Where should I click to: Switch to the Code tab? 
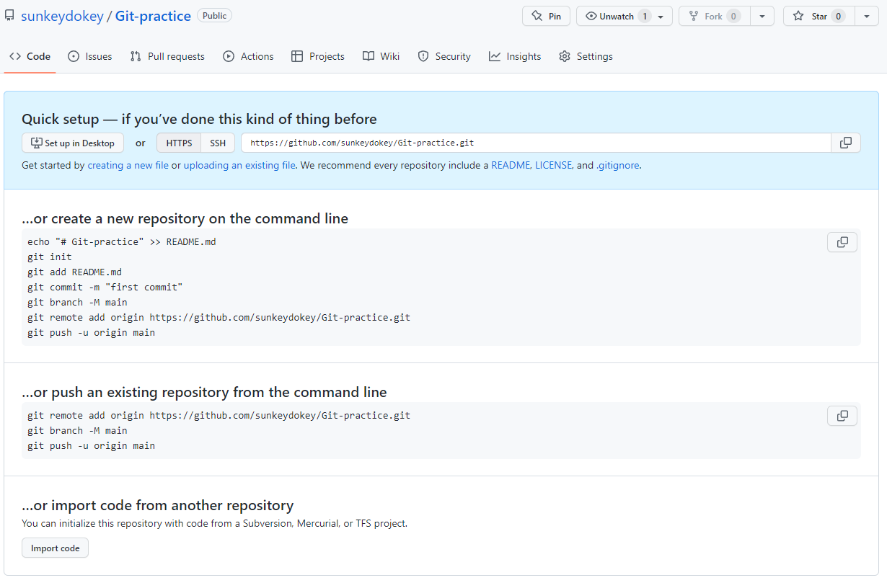[x=30, y=56]
